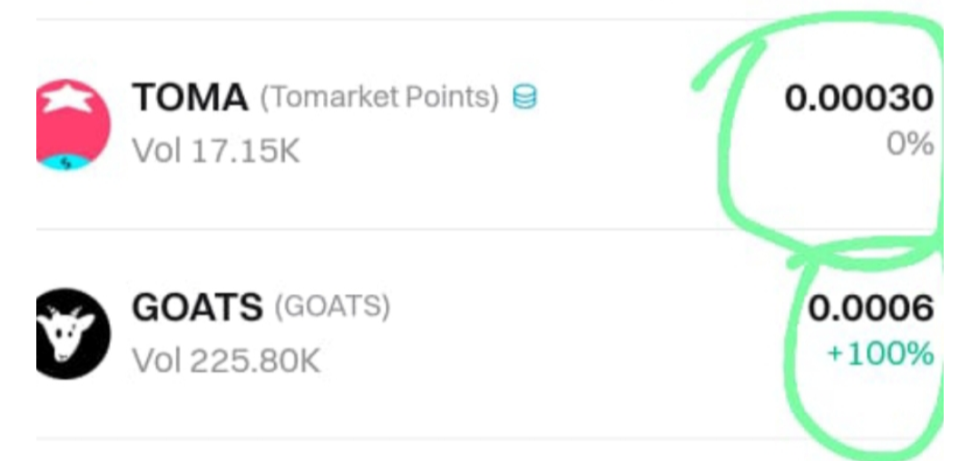Tap the TOMA price 0.00030

pos(858,98)
